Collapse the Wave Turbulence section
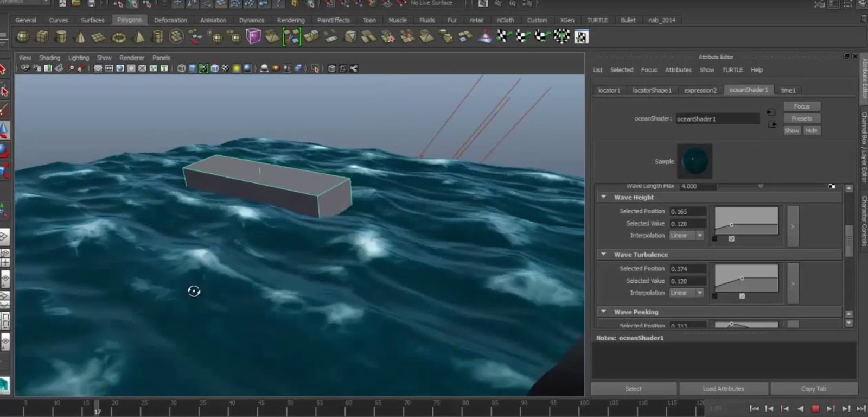 tap(603, 254)
